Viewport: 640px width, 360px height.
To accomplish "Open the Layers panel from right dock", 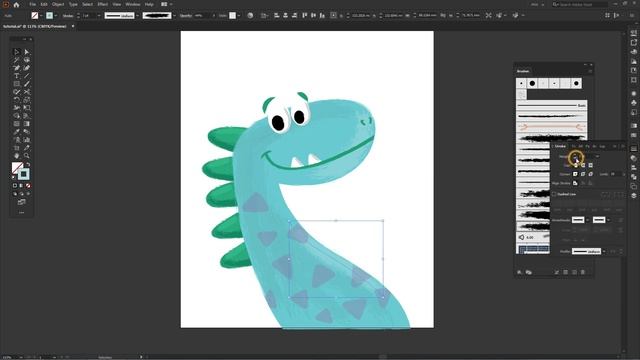I will pos(633,196).
